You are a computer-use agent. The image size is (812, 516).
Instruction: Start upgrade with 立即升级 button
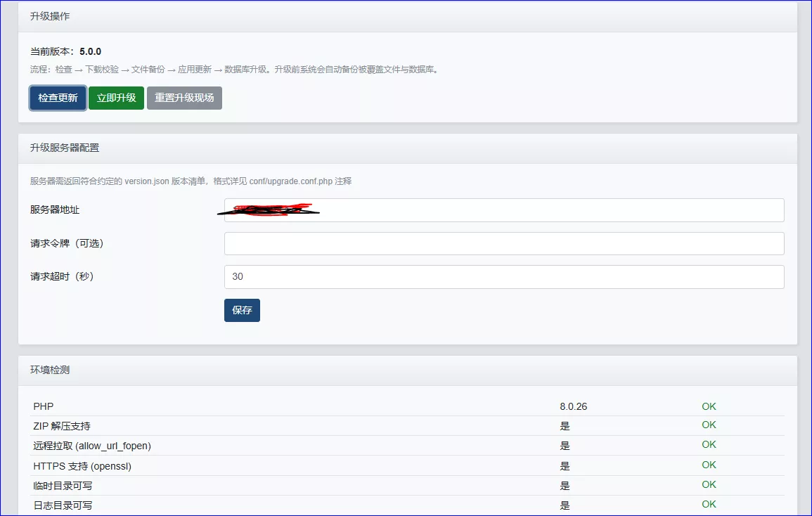tap(116, 98)
